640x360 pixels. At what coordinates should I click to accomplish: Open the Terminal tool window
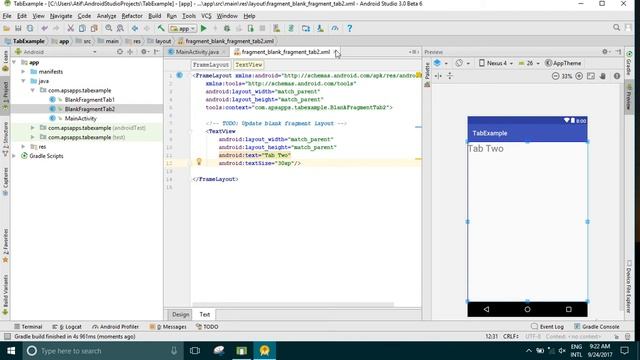[x=28, y=327]
